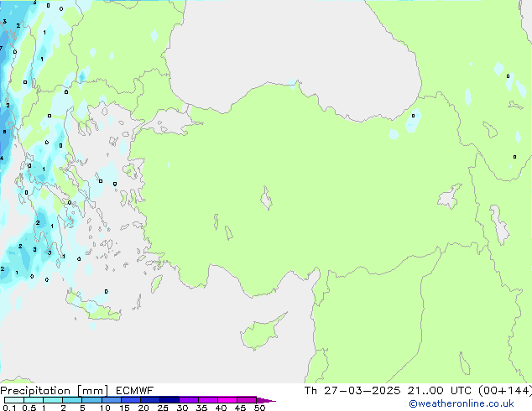Image resolution: width=532 pixels, height=411 pixels.
Task: Click the 'Precipitation' title text
Action: tap(35, 391)
